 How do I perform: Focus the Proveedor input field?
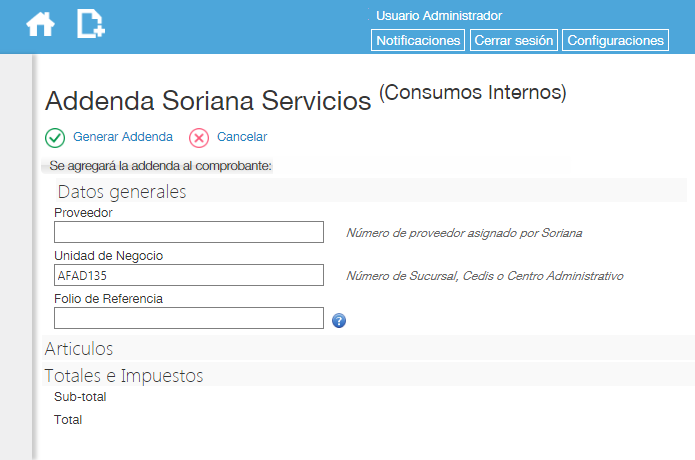189,232
